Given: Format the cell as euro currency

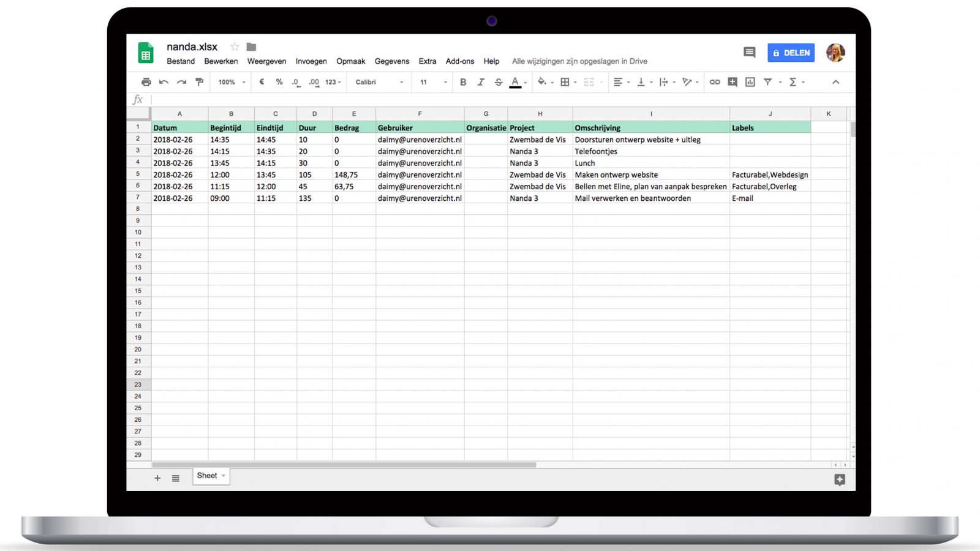Looking at the screenshot, I should pos(262,82).
